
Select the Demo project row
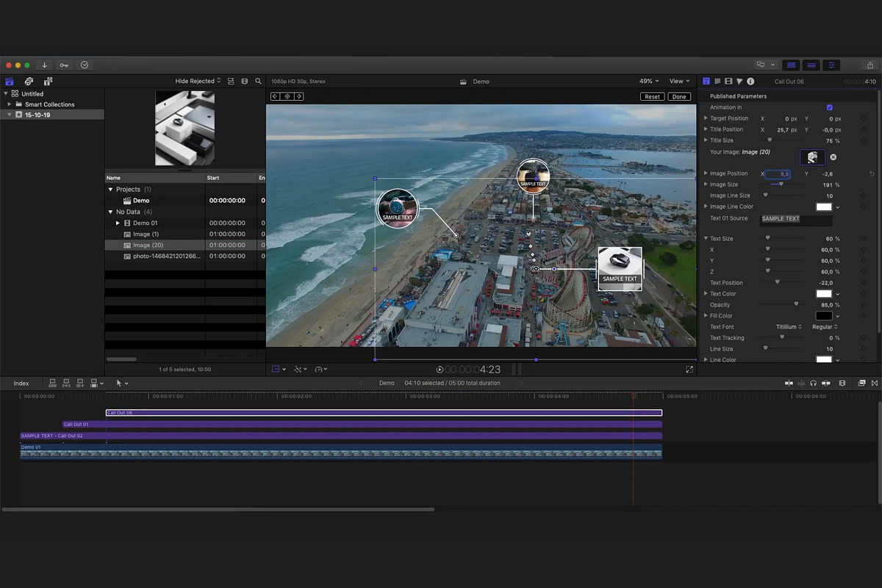tap(185, 201)
